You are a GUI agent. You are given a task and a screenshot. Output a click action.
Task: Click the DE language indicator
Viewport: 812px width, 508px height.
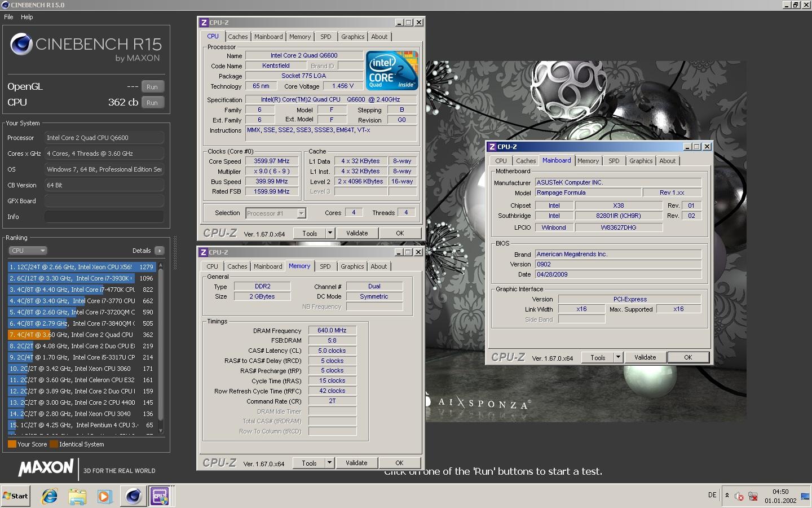[x=712, y=495]
